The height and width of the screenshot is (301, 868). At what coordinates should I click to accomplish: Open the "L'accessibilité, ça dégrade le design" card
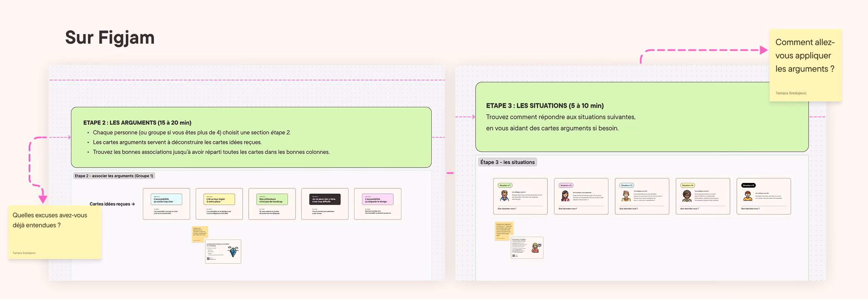377,204
